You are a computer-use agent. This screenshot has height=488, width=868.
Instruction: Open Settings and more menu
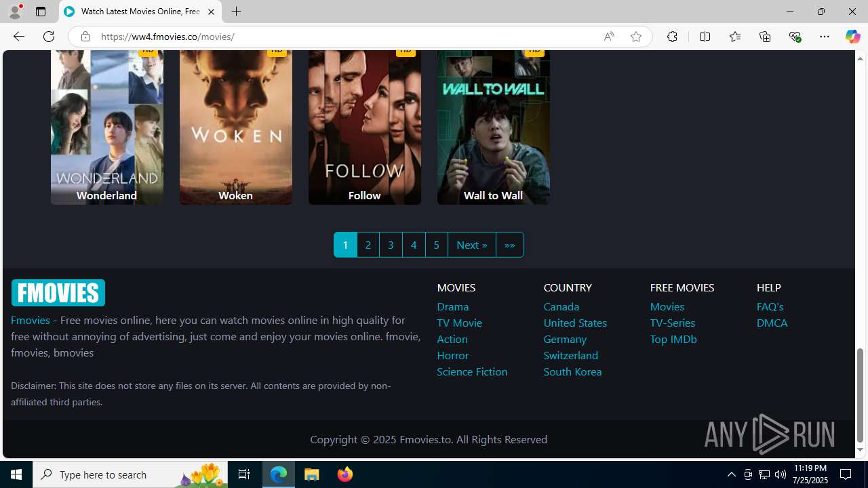click(x=824, y=37)
